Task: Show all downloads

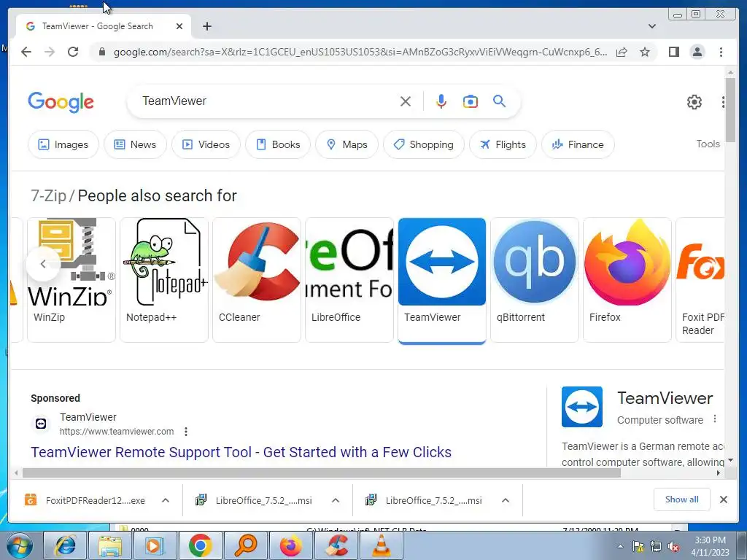Action: pyautogui.click(x=682, y=499)
